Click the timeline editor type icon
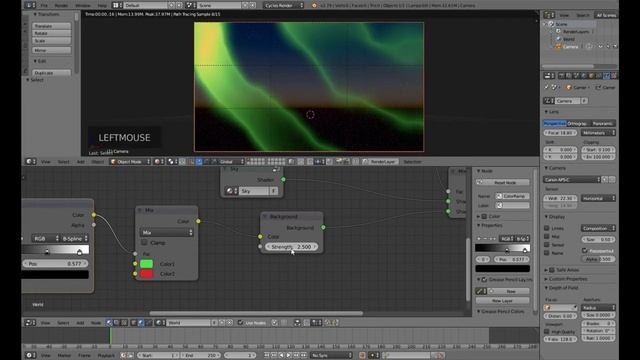This screenshot has width=640, height=360. (31, 356)
